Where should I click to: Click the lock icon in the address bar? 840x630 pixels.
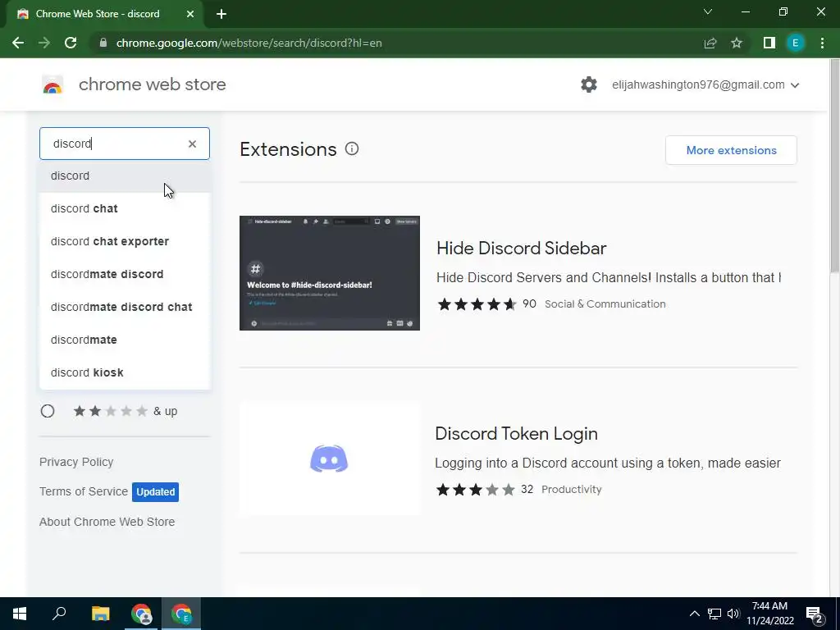pos(103,43)
